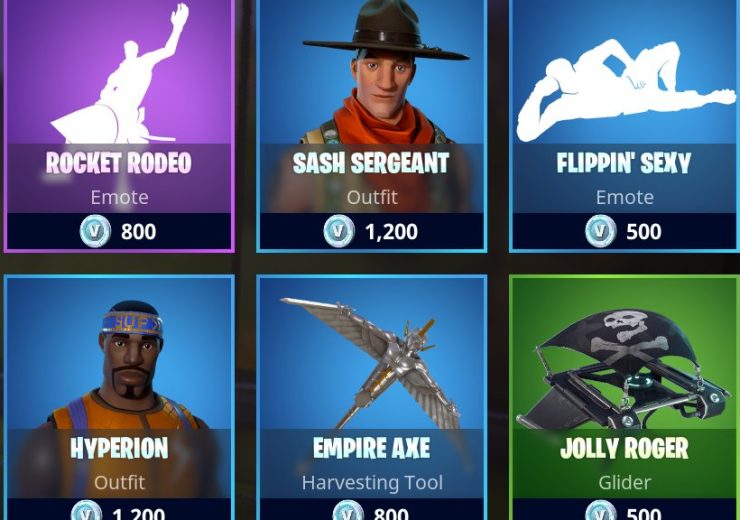Click the V-Bucks coin on the Jolly Roger card
The height and width of the screenshot is (520, 740).
point(601,511)
